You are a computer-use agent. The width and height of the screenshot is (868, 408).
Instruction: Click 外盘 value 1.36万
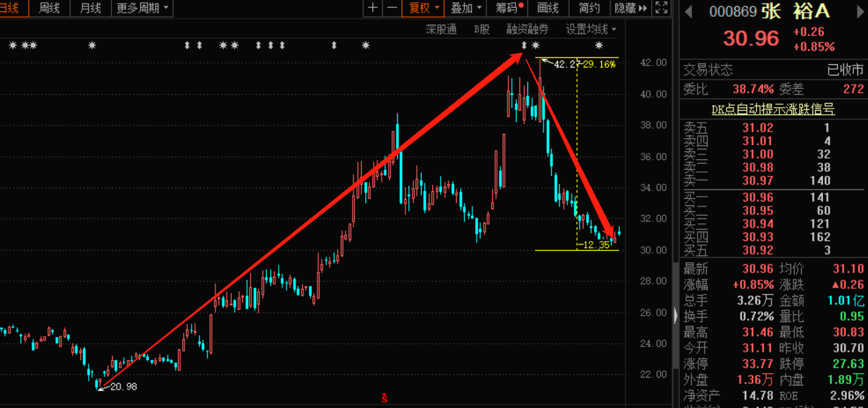(x=755, y=380)
